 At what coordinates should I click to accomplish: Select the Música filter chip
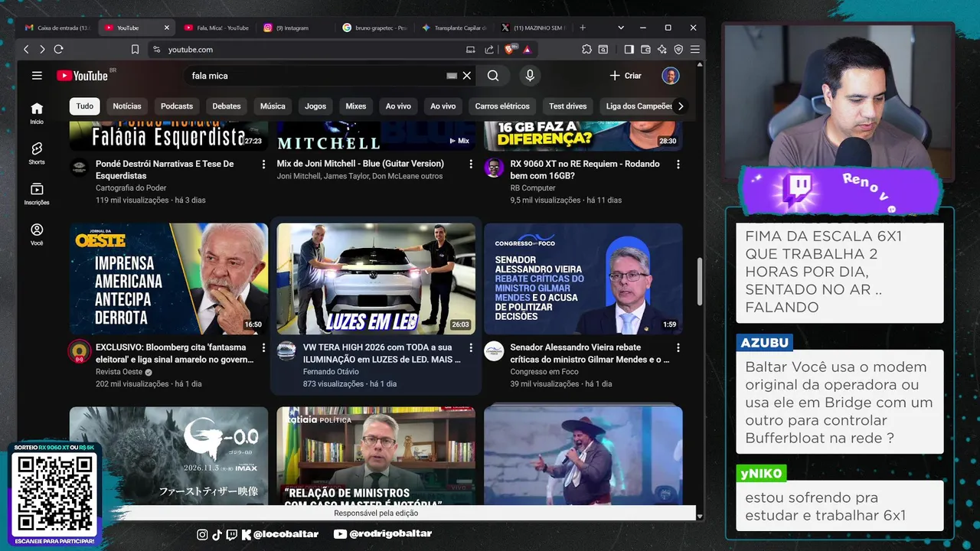pos(273,106)
